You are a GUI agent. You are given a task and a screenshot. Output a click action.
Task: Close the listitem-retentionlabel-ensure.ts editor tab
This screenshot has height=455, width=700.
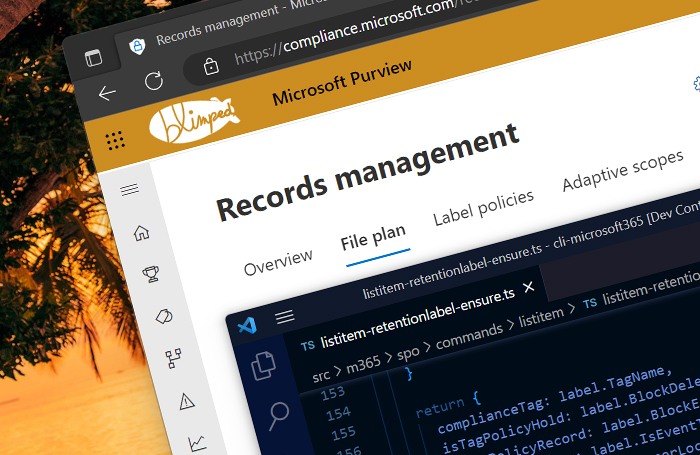[x=529, y=287]
